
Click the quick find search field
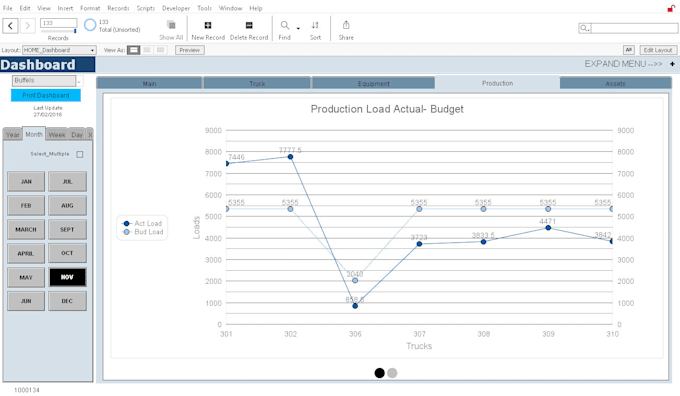point(634,28)
